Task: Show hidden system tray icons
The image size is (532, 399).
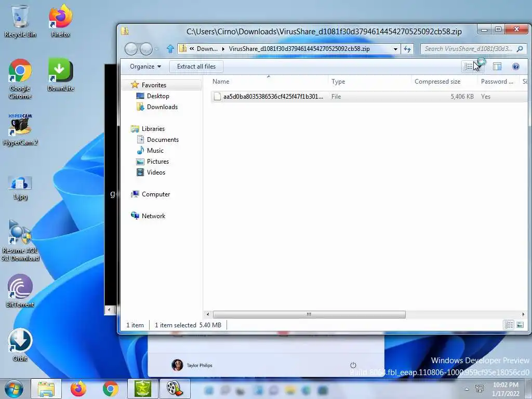Action: point(467,389)
